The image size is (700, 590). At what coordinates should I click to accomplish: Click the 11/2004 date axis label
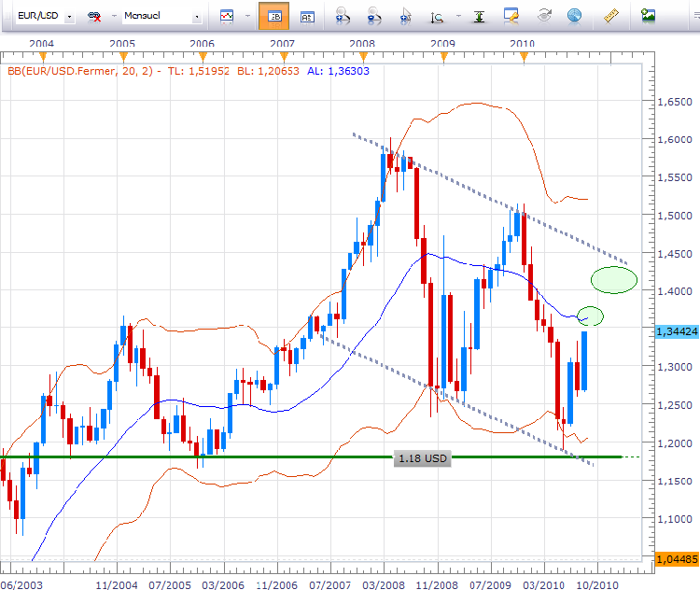117,584
